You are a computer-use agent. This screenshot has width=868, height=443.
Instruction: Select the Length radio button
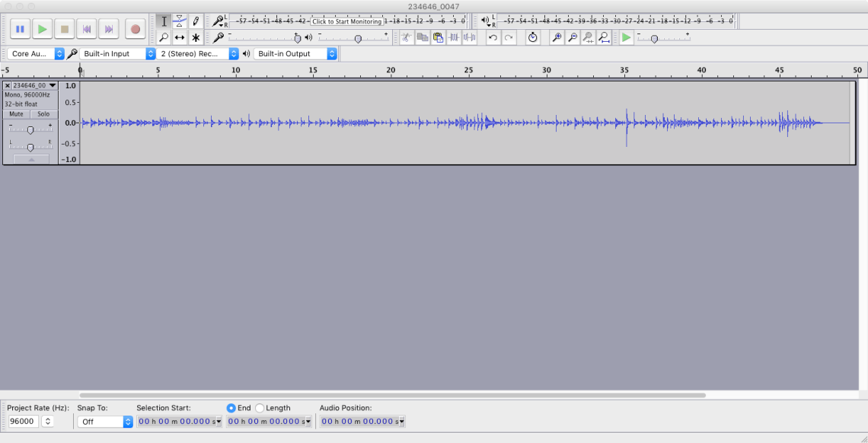(x=260, y=408)
